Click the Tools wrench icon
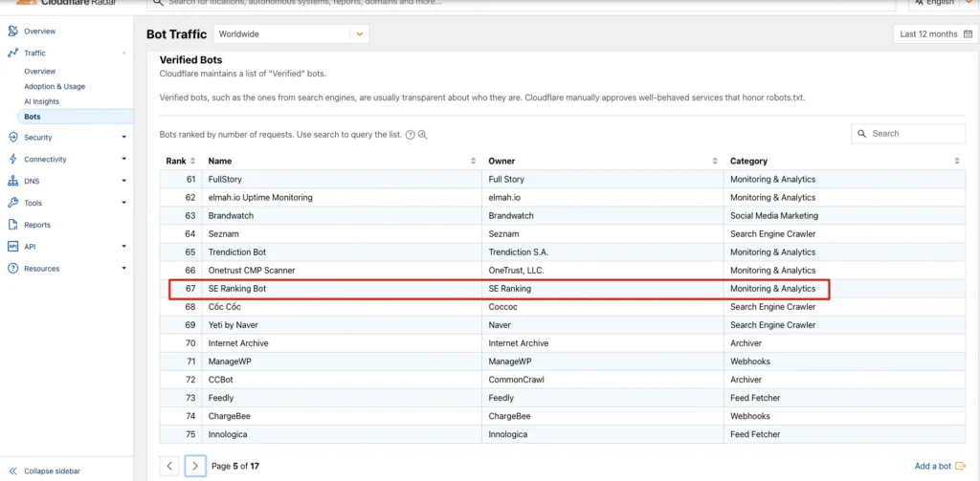980x481 pixels. pyautogui.click(x=12, y=203)
